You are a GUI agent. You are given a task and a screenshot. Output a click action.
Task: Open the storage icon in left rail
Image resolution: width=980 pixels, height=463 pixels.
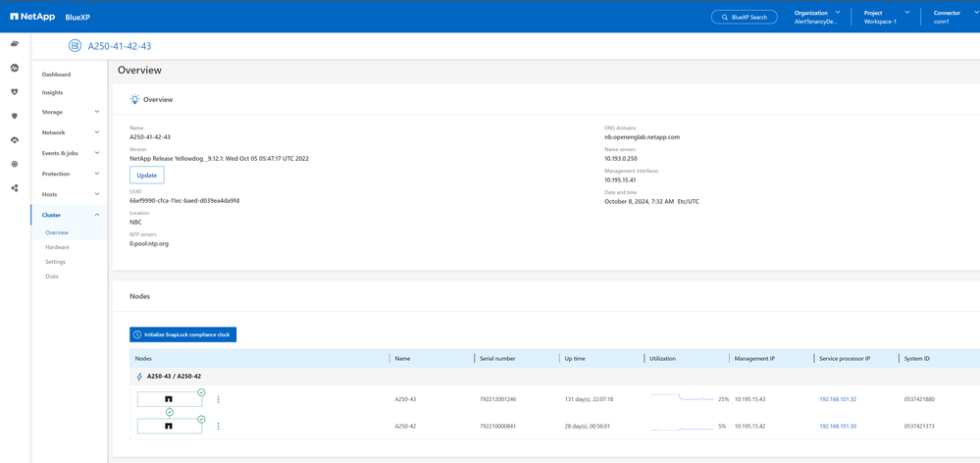click(15, 44)
